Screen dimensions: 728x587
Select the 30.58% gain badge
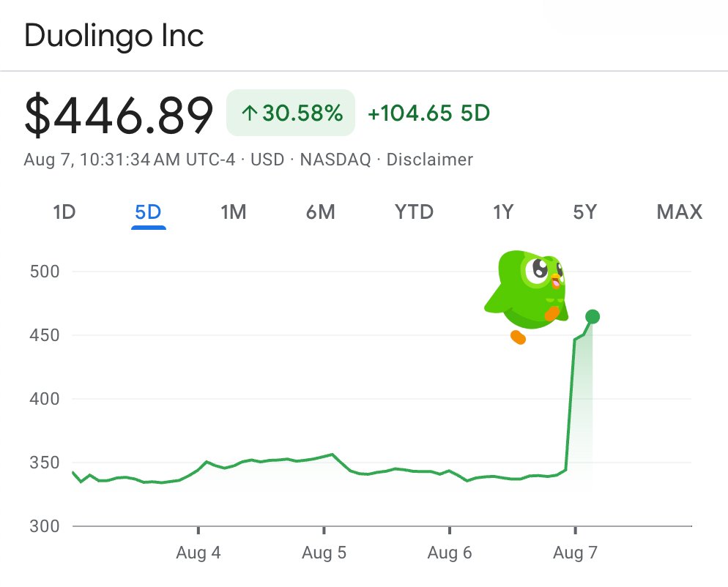(x=290, y=113)
